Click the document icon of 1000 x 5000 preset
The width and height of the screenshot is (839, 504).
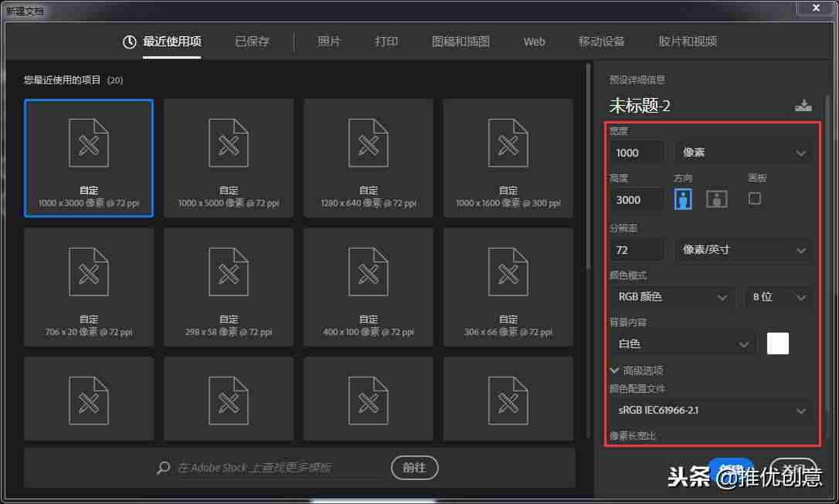click(x=229, y=144)
